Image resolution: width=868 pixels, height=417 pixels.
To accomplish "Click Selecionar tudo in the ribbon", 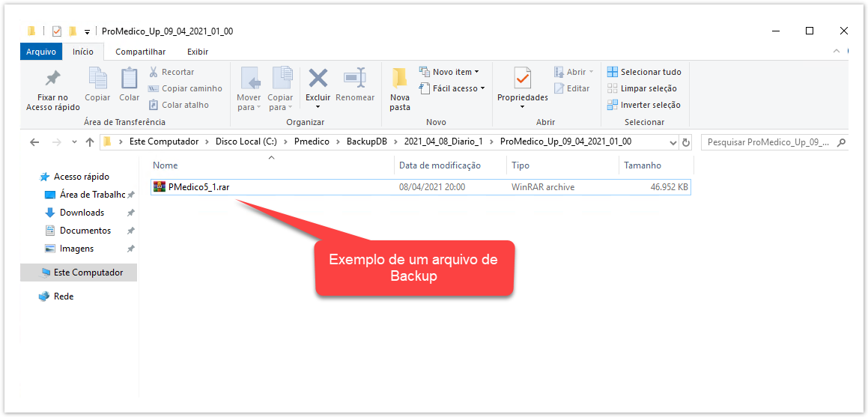I will pos(644,72).
